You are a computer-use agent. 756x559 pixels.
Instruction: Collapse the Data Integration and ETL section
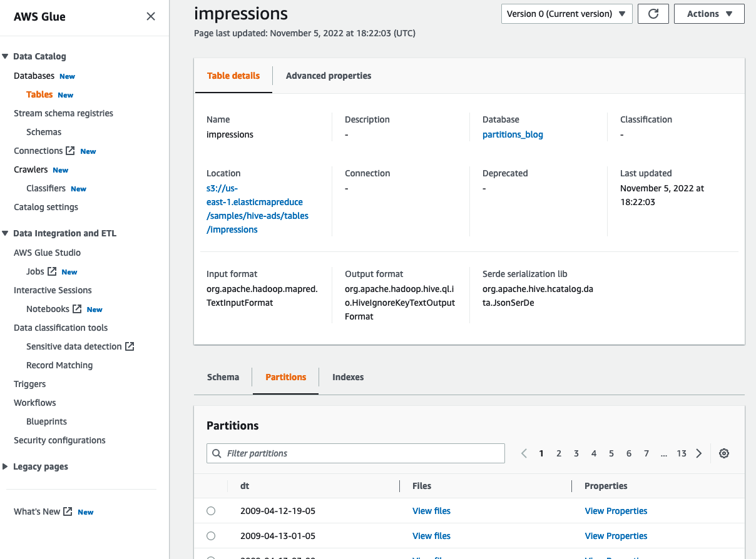click(x=5, y=233)
